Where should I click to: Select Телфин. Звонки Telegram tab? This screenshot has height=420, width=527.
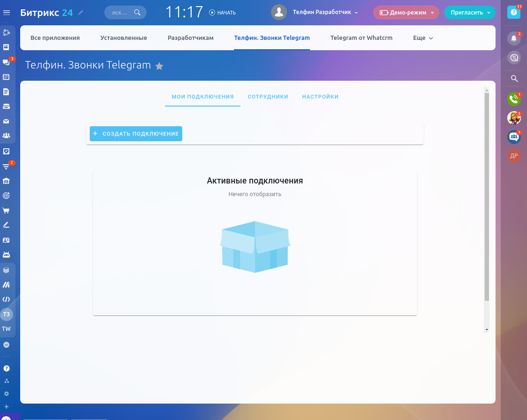point(272,38)
